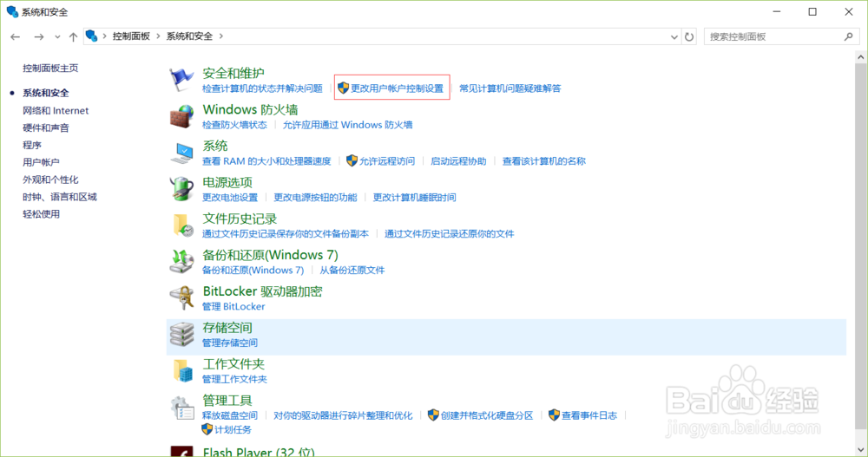The image size is (868, 457).
Task: Open the 电源选项 heading
Action: coord(227,182)
